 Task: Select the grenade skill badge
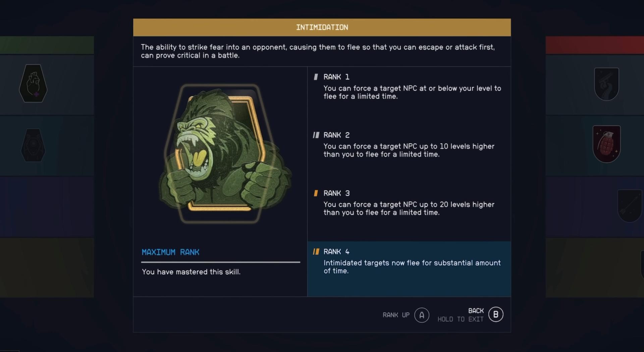point(606,144)
